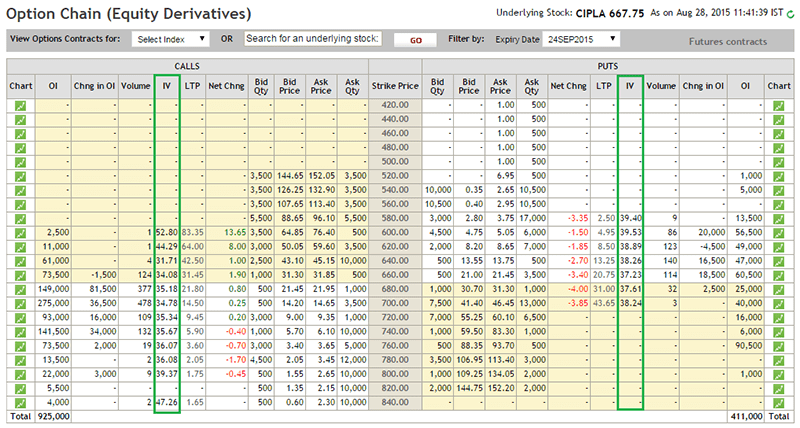Open calls chart icon for strike 700.00
The height and width of the screenshot is (428, 800).
pos(20,304)
